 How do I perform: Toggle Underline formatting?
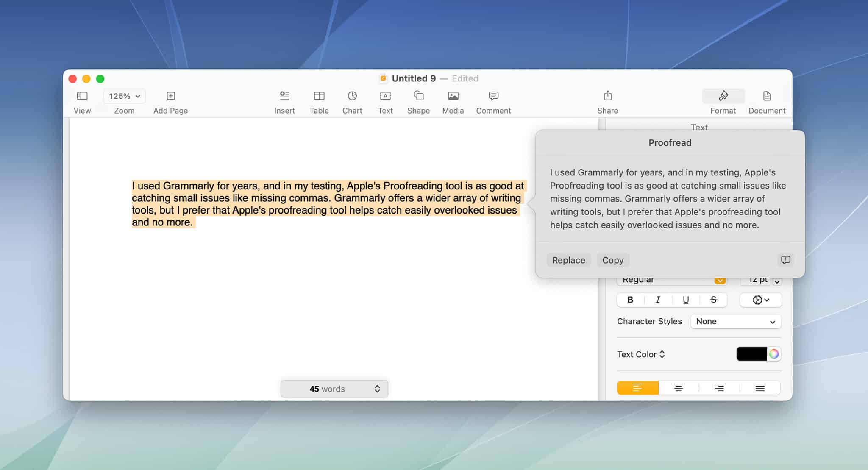[x=686, y=300]
